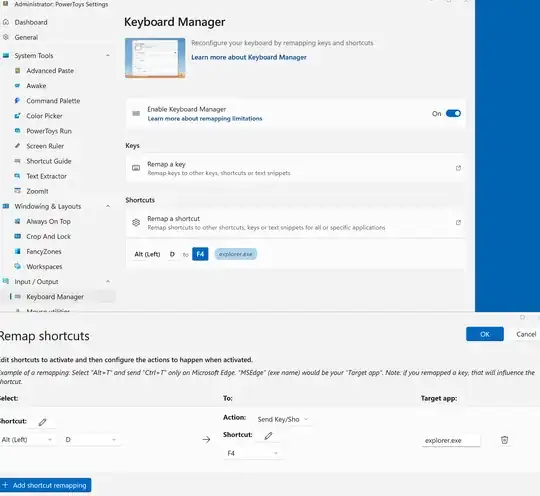Open ZoomIt settings page
The width and height of the screenshot is (540, 496).
tap(37, 191)
